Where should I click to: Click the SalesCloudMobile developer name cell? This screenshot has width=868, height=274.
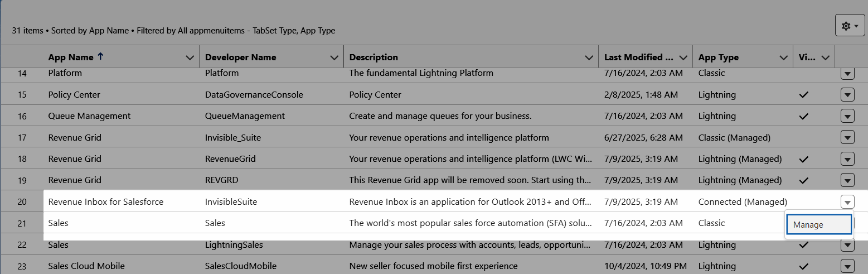[x=241, y=266]
